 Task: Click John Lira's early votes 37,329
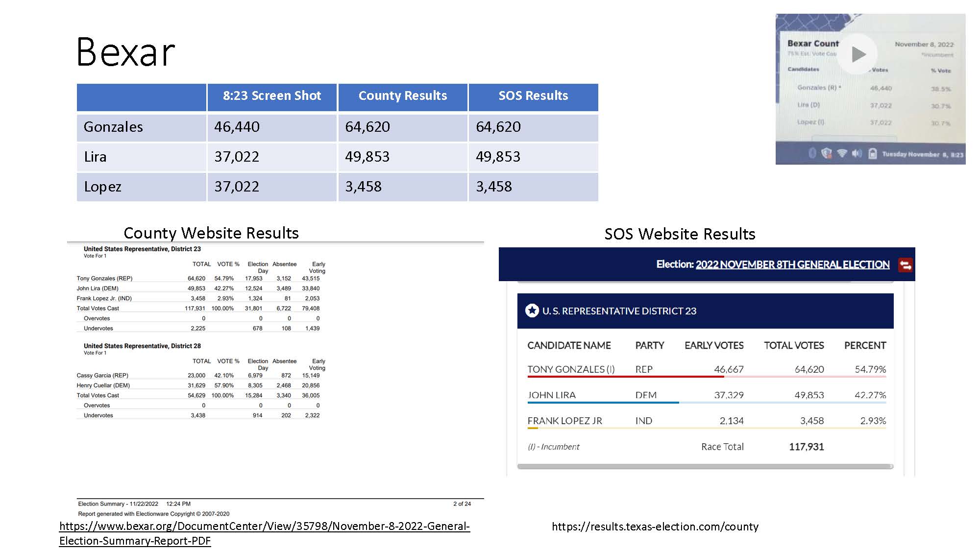click(729, 395)
